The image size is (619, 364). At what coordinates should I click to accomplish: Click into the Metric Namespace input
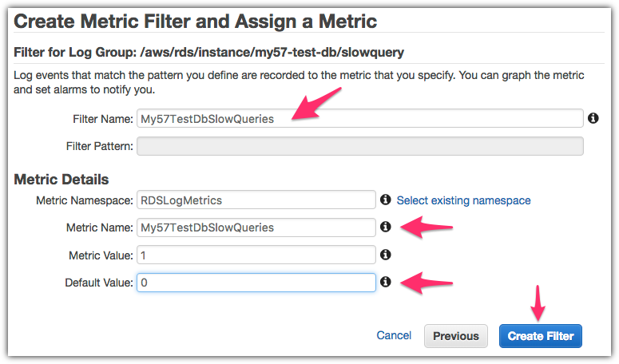(256, 200)
